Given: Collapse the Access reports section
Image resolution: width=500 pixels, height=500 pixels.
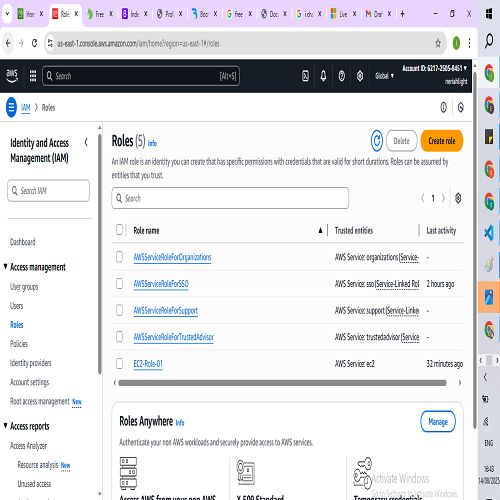Looking at the screenshot, I should (x=5, y=426).
